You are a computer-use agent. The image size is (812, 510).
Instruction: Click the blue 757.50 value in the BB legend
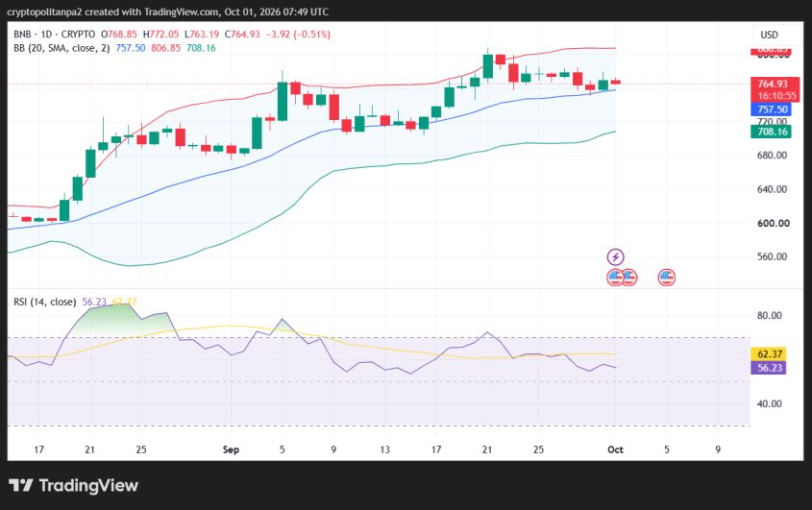[x=131, y=48]
